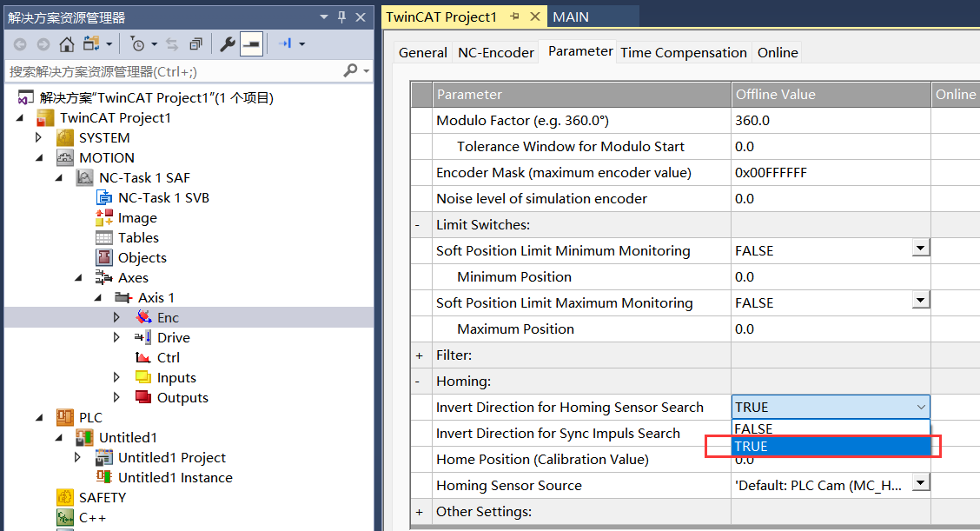Switch to the MAIN document tab

(x=571, y=17)
